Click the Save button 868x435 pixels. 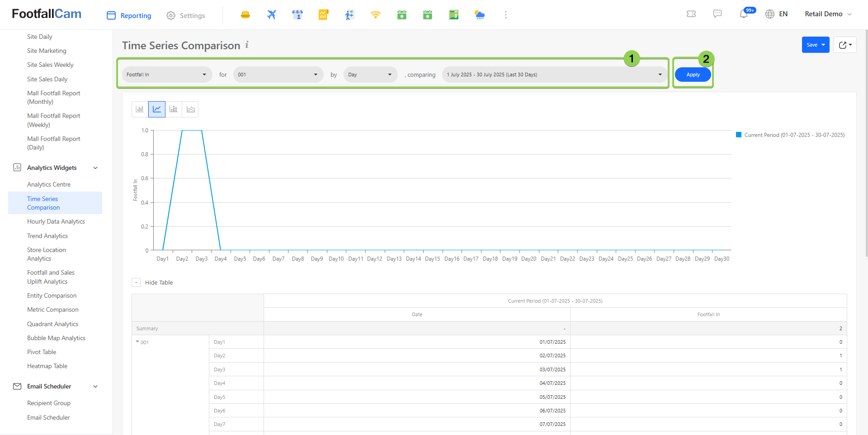pos(812,45)
